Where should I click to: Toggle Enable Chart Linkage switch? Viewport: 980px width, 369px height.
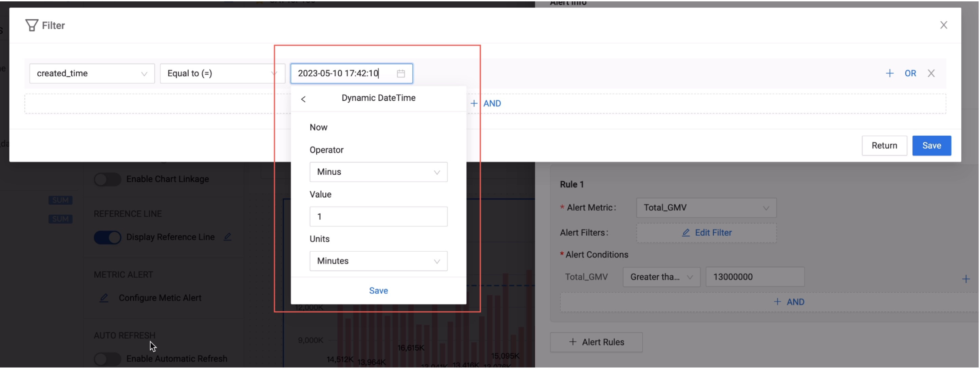[107, 179]
